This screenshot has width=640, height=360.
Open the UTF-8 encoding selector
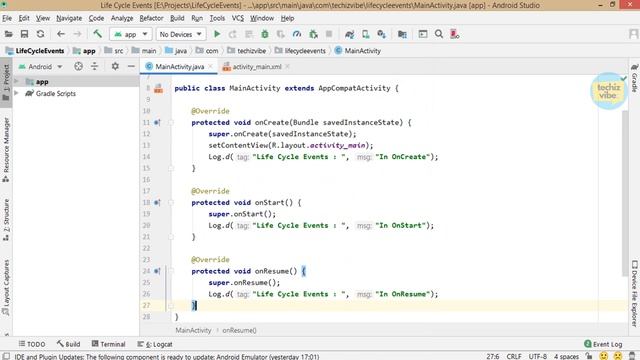pos(538,356)
